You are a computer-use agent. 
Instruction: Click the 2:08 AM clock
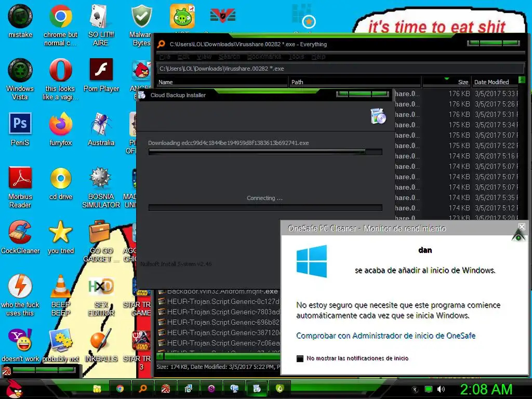click(x=486, y=389)
